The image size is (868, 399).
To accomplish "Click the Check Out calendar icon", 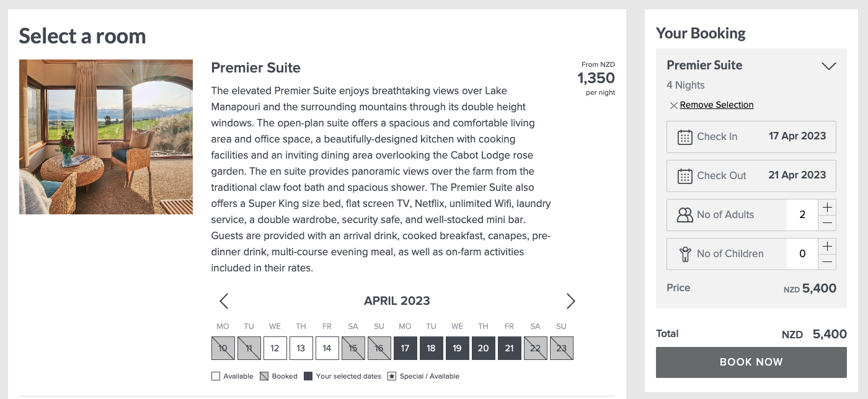I will (684, 176).
